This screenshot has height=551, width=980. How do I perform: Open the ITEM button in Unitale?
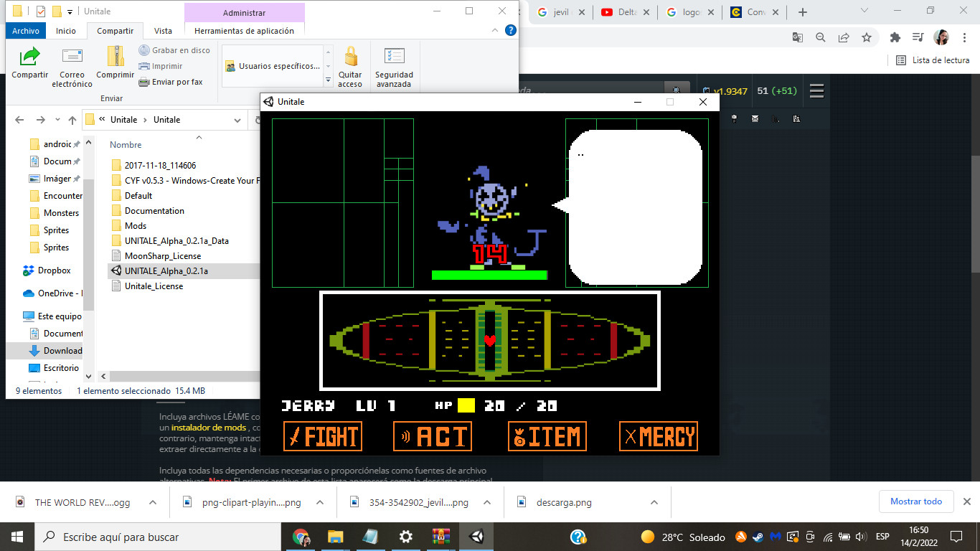[x=547, y=436]
